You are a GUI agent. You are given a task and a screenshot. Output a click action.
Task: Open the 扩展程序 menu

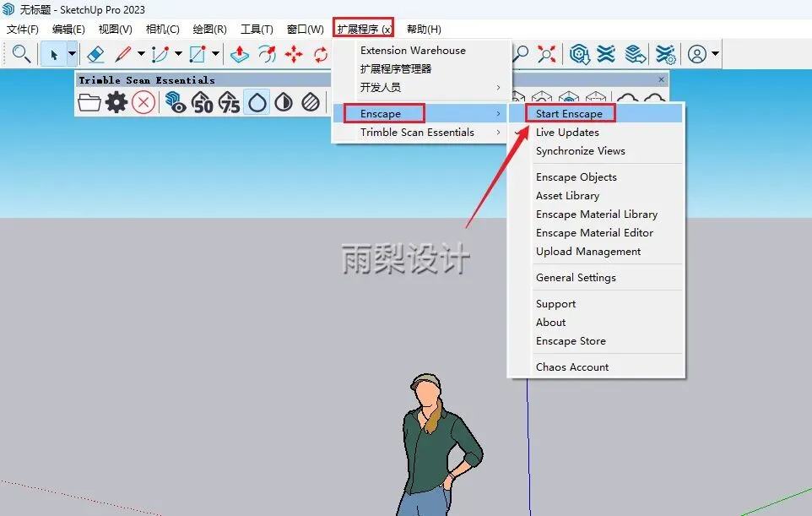pyautogui.click(x=364, y=29)
